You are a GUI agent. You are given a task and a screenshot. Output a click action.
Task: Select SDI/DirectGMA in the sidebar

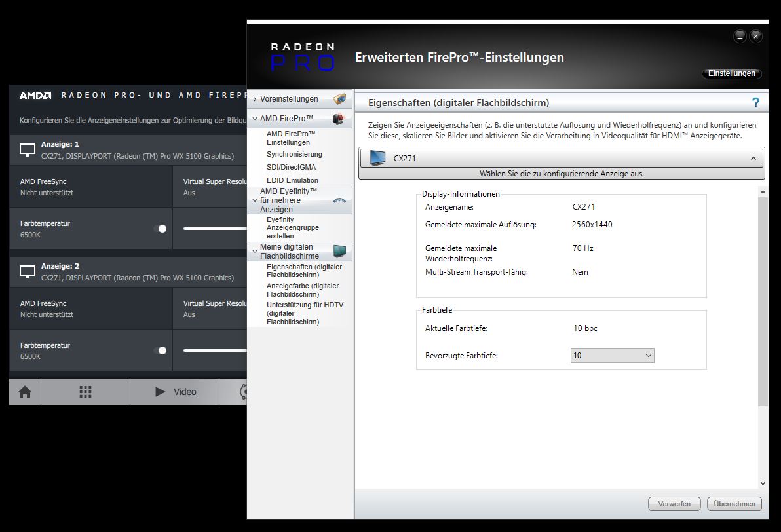pyautogui.click(x=291, y=167)
